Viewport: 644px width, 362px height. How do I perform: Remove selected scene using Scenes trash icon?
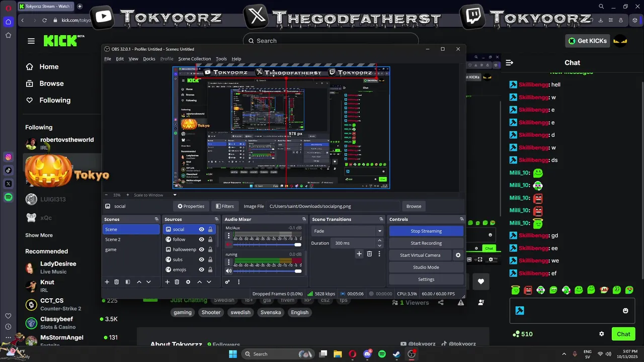click(x=117, y=282)
